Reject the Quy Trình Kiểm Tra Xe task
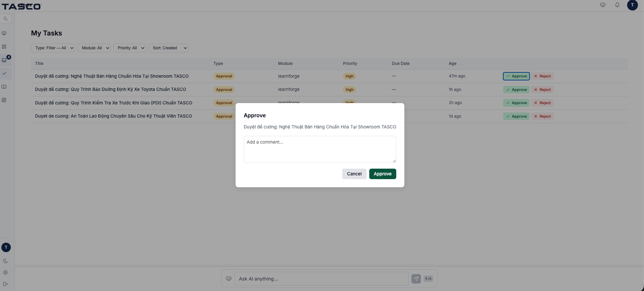The image size is (644, 291). (x=542, y=103)
